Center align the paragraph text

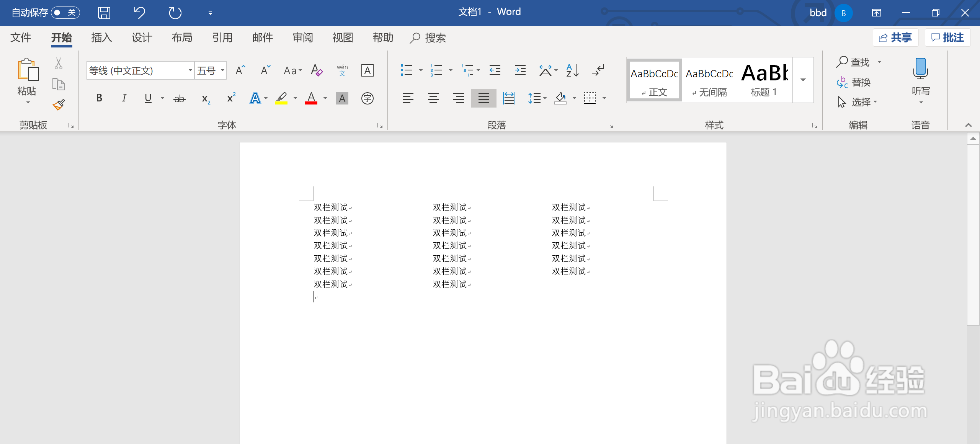pyautogui.click(x=433, y=98)
